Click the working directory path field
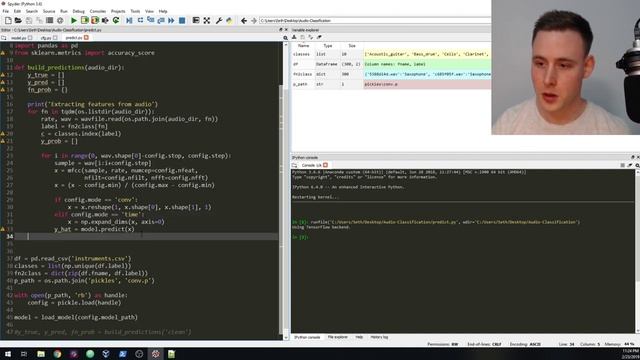Viewport: 640px width, 360px height. click(375, 20)
